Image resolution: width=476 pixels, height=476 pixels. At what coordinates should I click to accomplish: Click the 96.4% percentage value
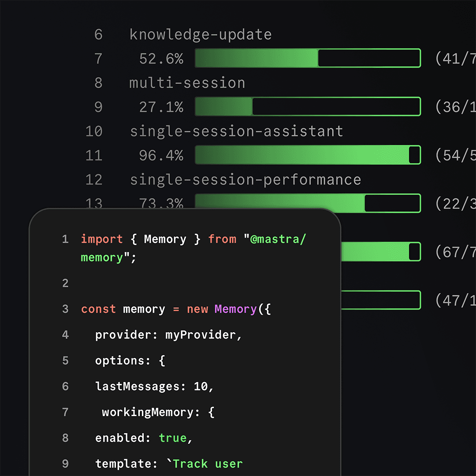(x=161, y=156)
